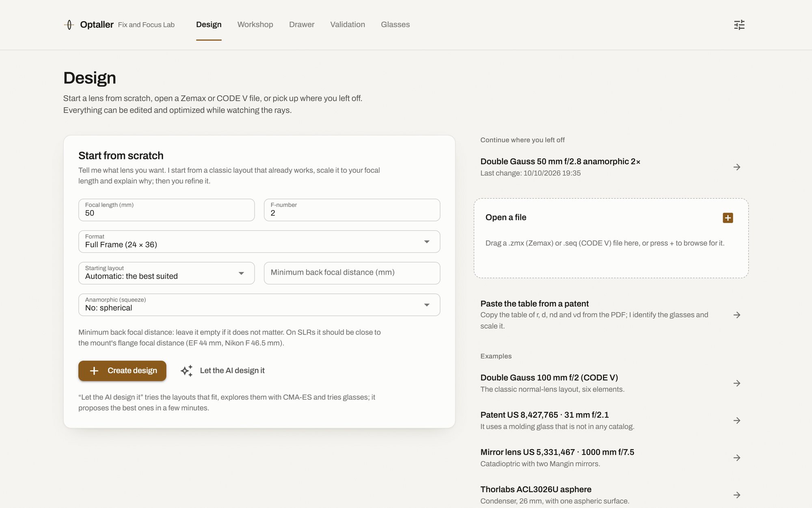This screenshot has width=812, height=508.
Task: Click the 'Continue where you left off' label
Action: 523,140
